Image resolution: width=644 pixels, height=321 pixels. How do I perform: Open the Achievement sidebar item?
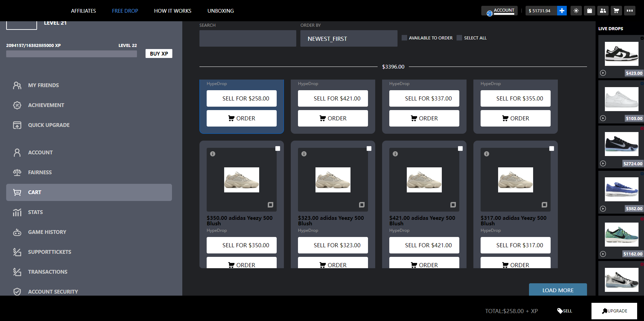click(89, 105)
